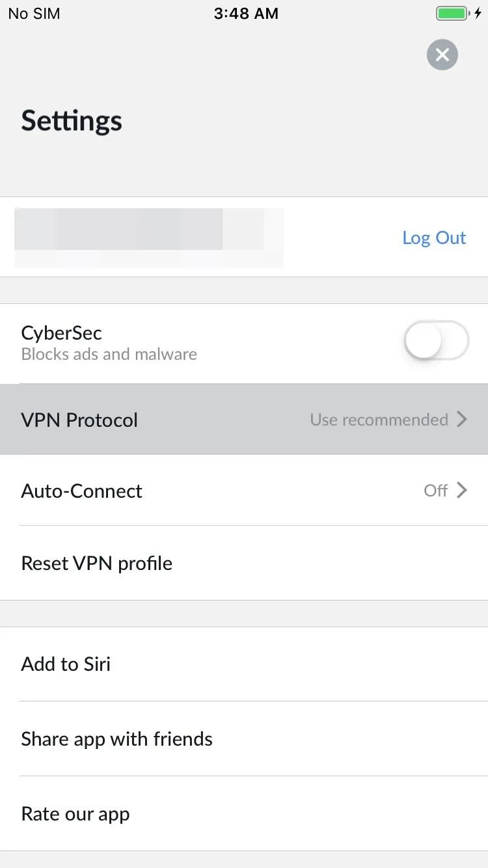Expand Auto-Connect chevron arrow
The width and height of the screenshot is (488, 868).
[x=462, y=490]
